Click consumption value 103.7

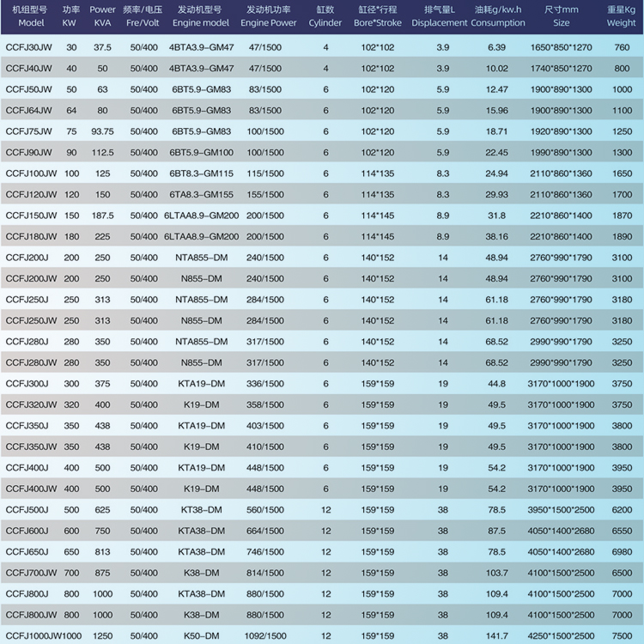point(496,573)
